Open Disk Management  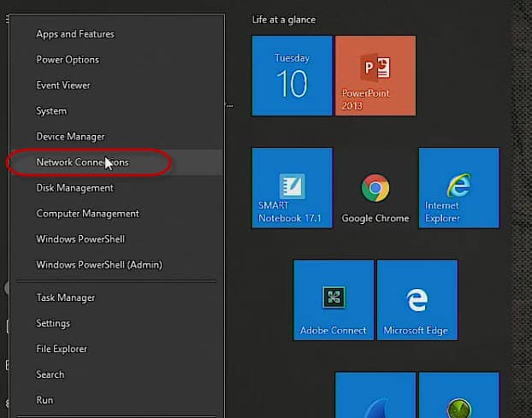[x=116, y=188]
